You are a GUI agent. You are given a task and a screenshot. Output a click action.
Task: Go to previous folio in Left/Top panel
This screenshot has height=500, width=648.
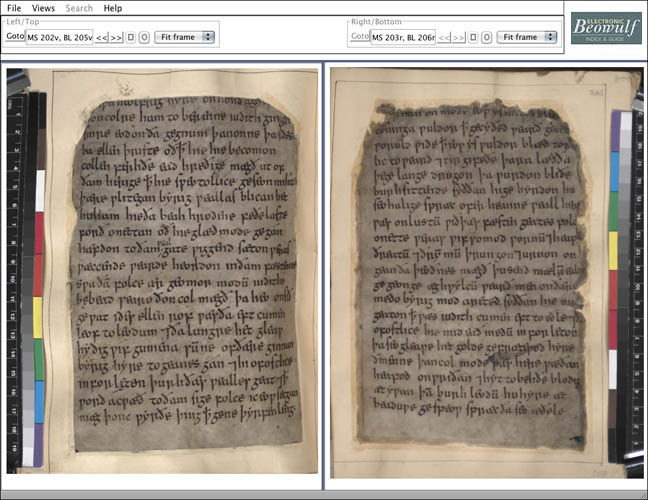tap(102, 37)
